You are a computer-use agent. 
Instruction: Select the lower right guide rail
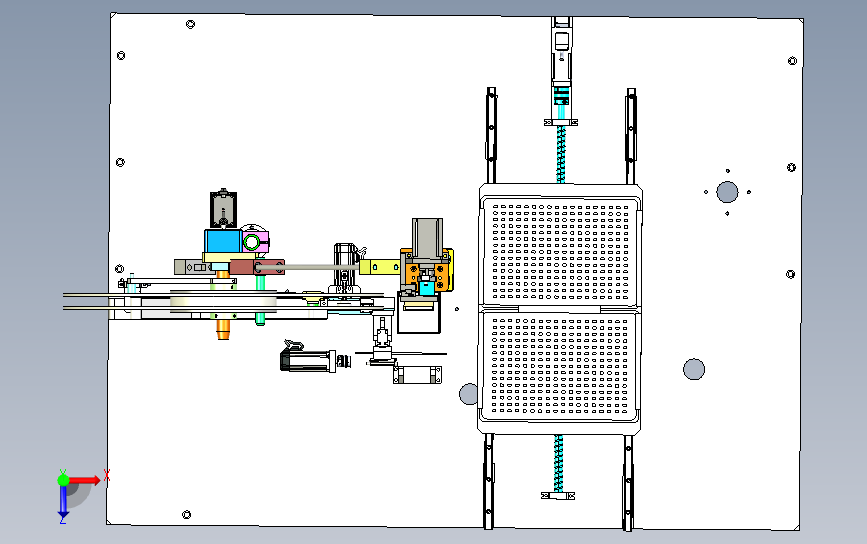628,483
